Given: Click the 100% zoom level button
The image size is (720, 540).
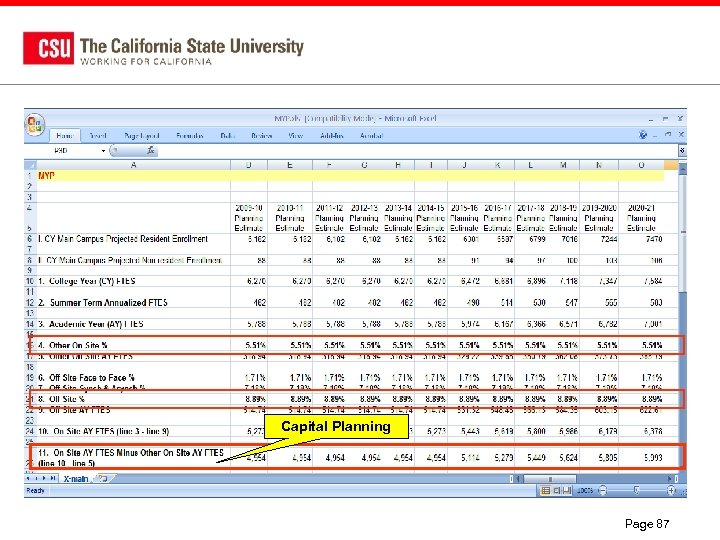Looking at the screenshot, I should point(585,490).
